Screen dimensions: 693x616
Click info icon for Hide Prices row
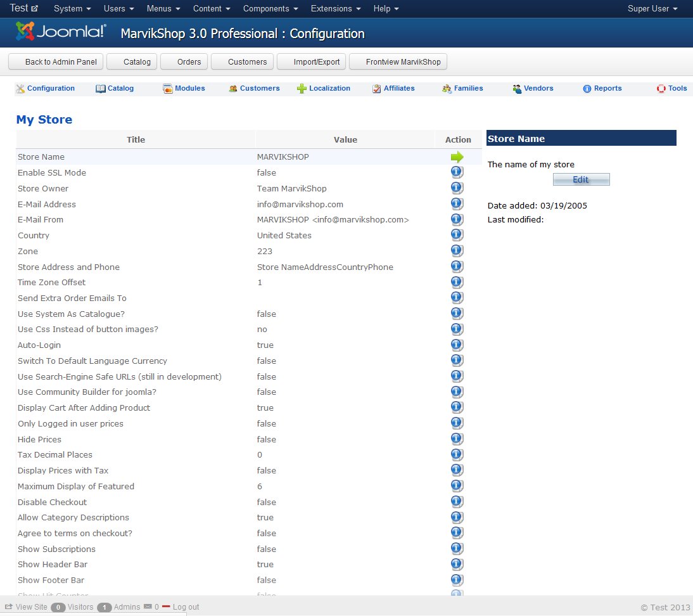point(457,439)
